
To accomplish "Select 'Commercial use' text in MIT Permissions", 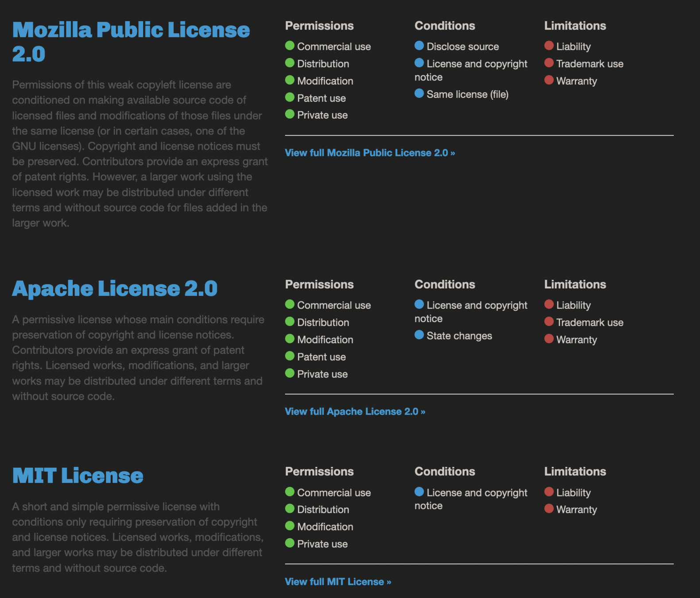I will click(x=334, y=493).
